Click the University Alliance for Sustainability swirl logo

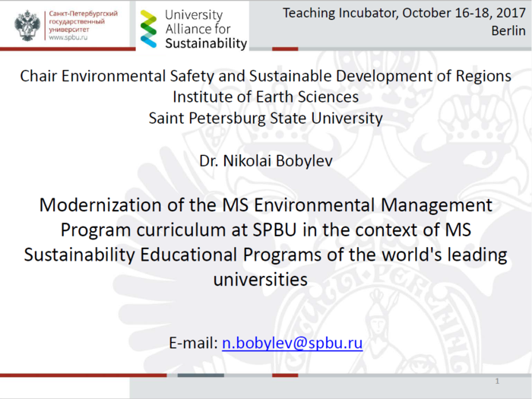coord(149,29)
